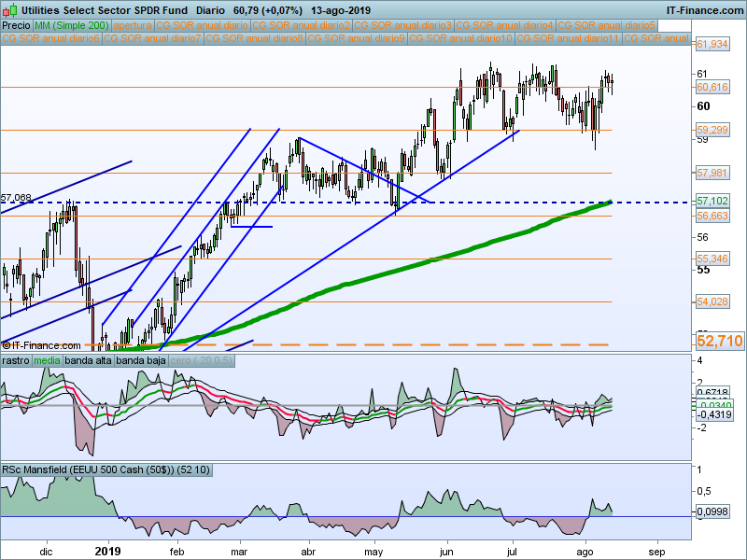Click the 0,6718 oscillator value tag
The image size is (747, 560).
coord(713,392)
